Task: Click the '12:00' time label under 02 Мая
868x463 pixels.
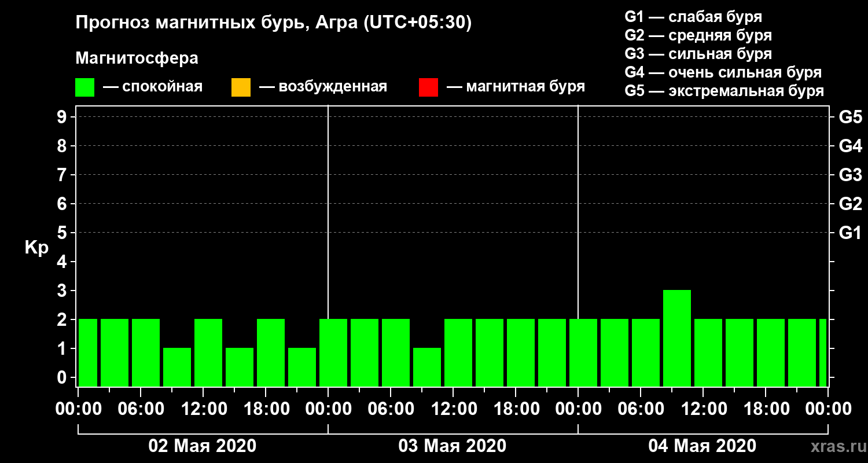Action: tap(203, 409)
